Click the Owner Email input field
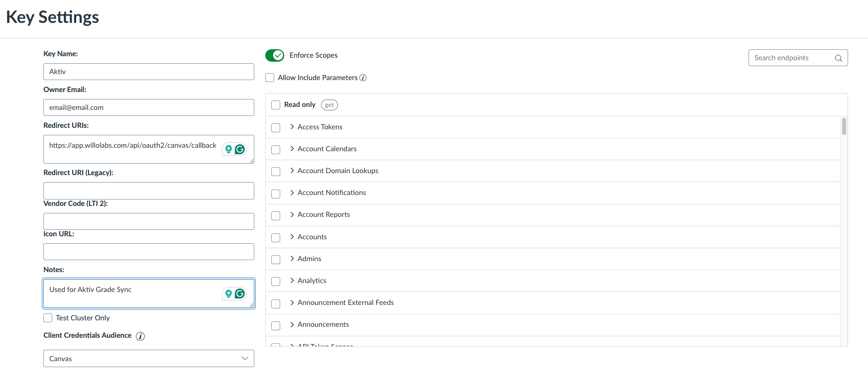The image size is (868, 392). point(149,107)
